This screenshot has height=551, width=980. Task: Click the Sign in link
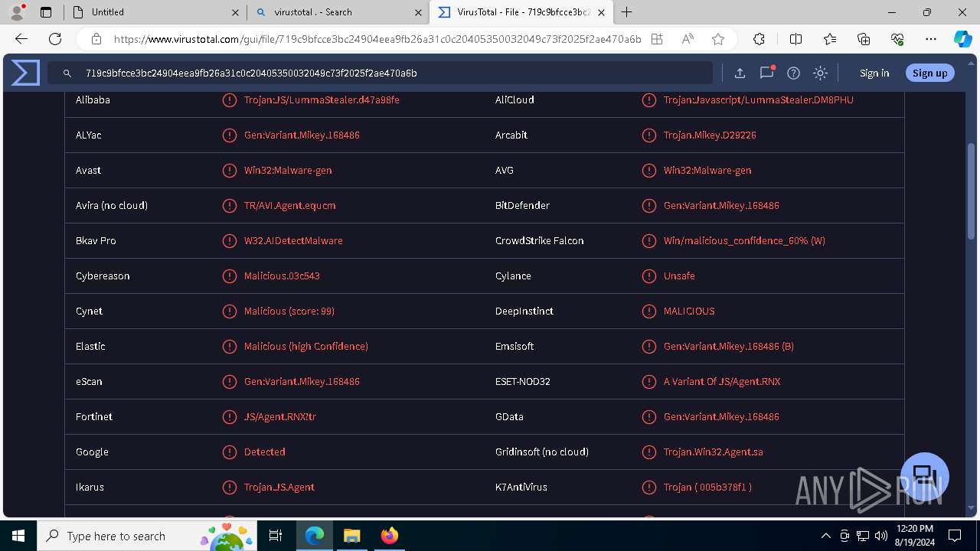pyautogui.click(x=874, y=73)
